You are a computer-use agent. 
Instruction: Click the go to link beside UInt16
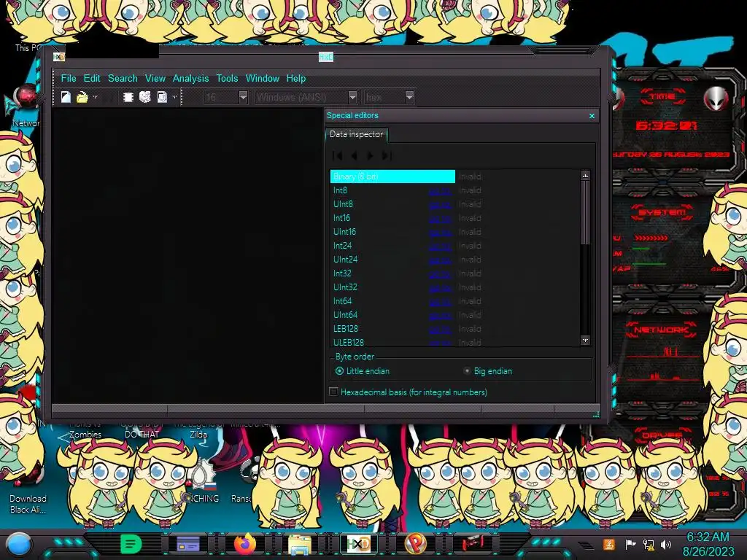440,233
